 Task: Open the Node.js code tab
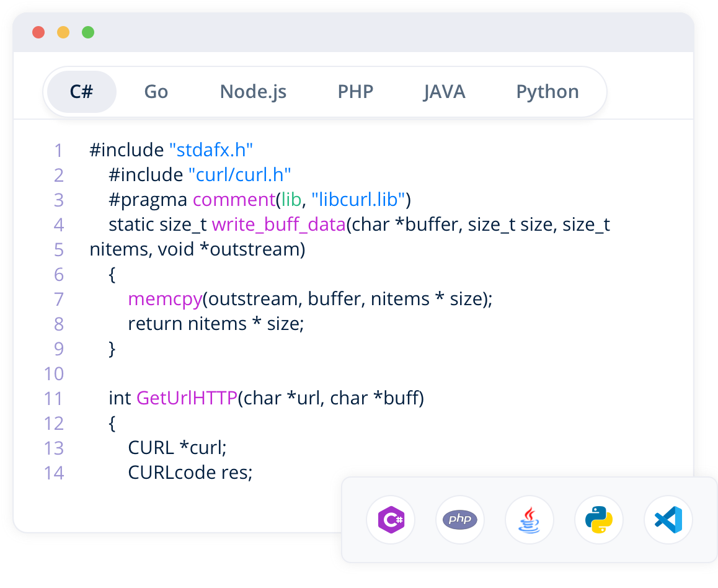click(253, 92)
